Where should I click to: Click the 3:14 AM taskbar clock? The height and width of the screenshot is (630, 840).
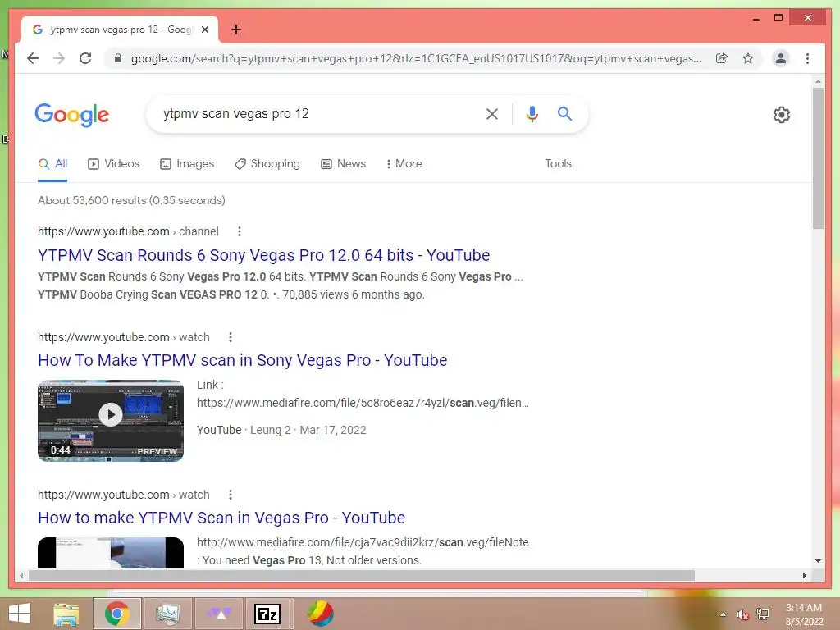[x=804, y=614]
